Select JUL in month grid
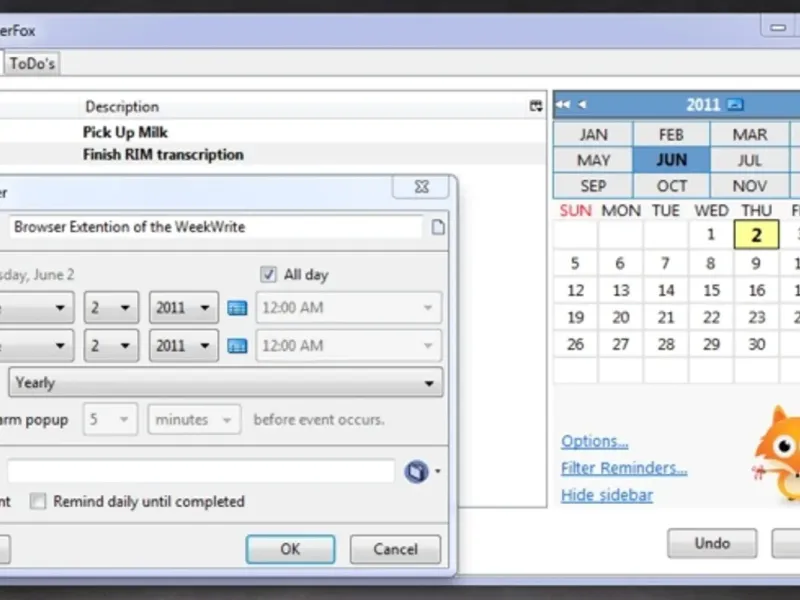The width and height of the screenshot is (800, 600). (x=749, y=160)
